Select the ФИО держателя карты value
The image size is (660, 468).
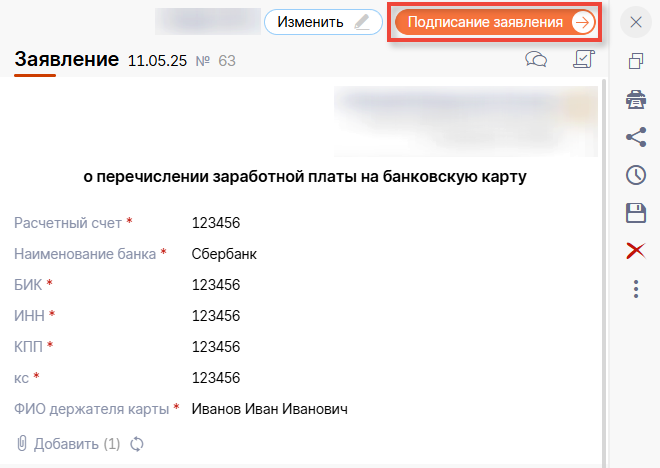[269, 408]
